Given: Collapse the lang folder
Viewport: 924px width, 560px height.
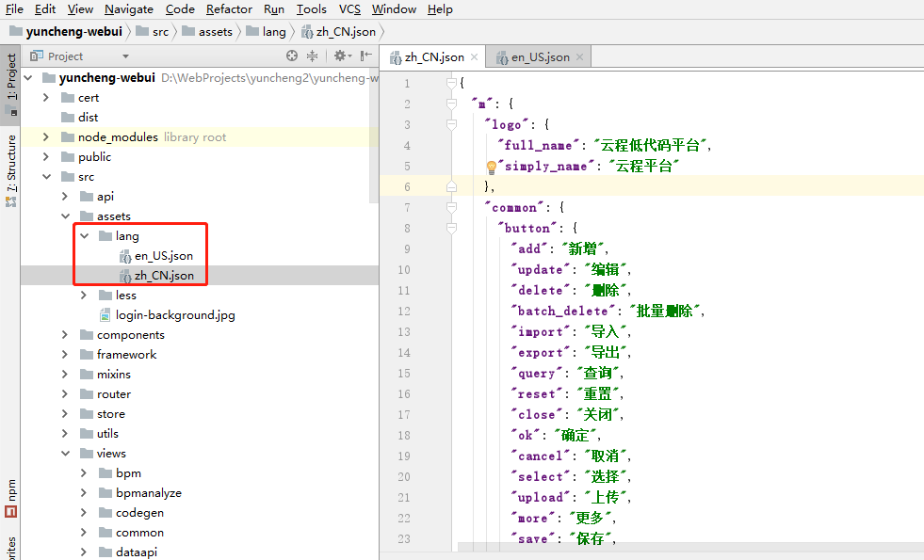Looking at the screenshot, I should click(x=84, y=236).
